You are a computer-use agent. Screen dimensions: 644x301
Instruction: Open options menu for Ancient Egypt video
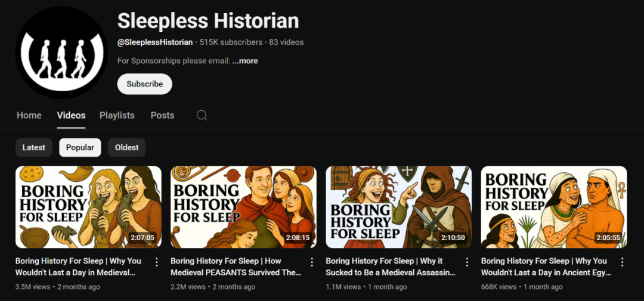(622, 262)
